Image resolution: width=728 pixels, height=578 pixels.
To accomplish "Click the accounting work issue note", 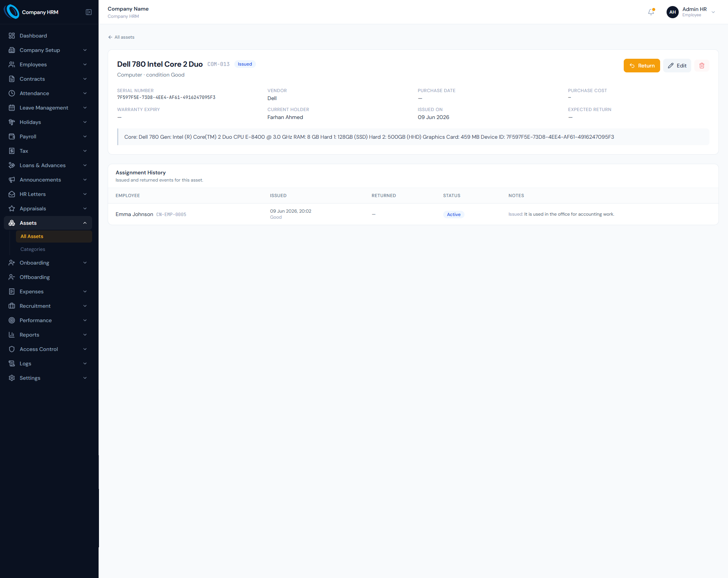I will point(561,214).
